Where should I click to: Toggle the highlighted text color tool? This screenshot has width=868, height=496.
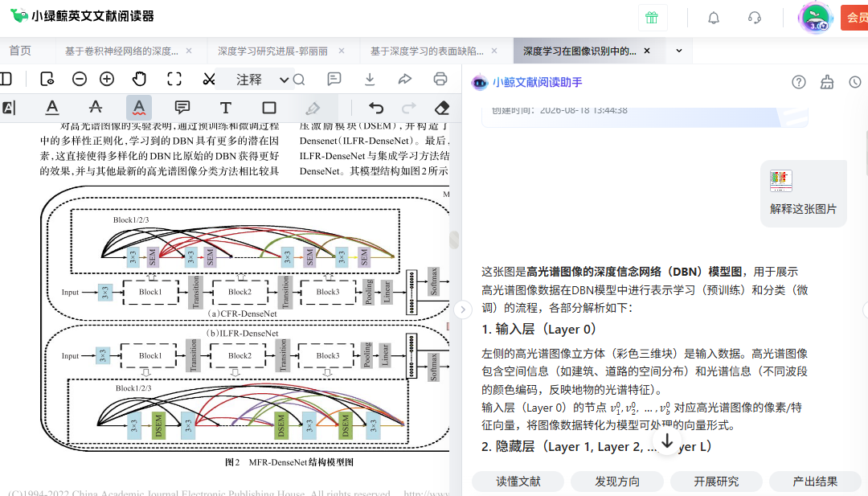pyautogui.click(x=139, y=108)
